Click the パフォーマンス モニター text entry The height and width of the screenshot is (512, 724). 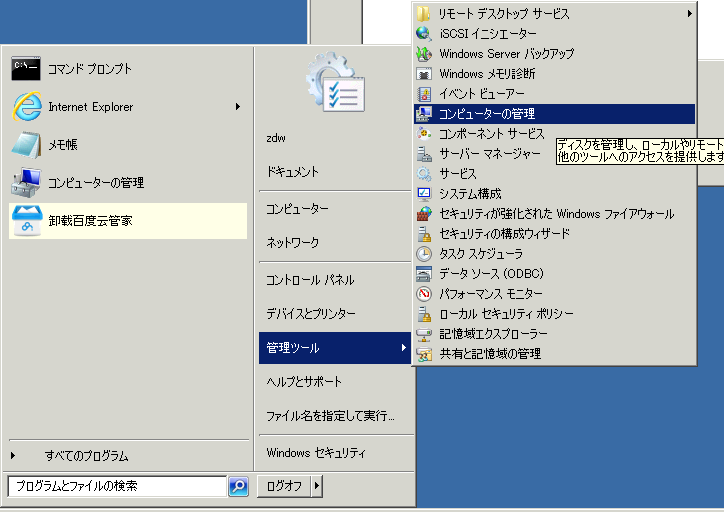click(491, 294)
